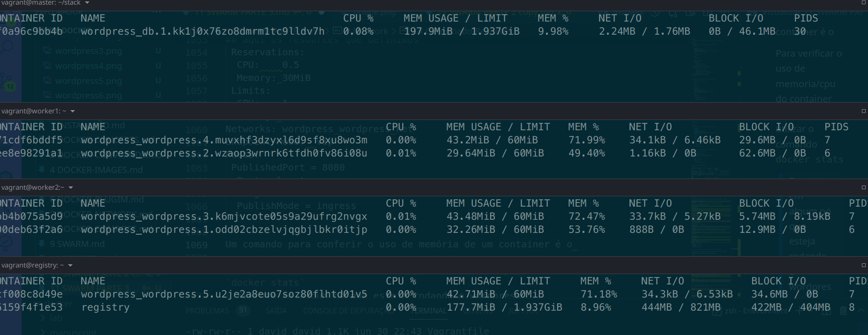
Task: Expand the vagrant@registry session dropdown arrow
Action: click(x=70, y=266)
